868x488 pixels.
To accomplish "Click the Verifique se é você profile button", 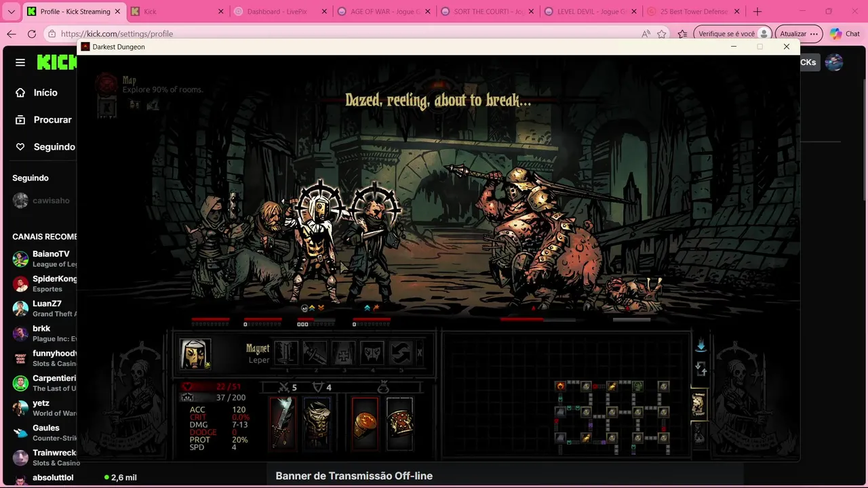I will tap(733, 34).
